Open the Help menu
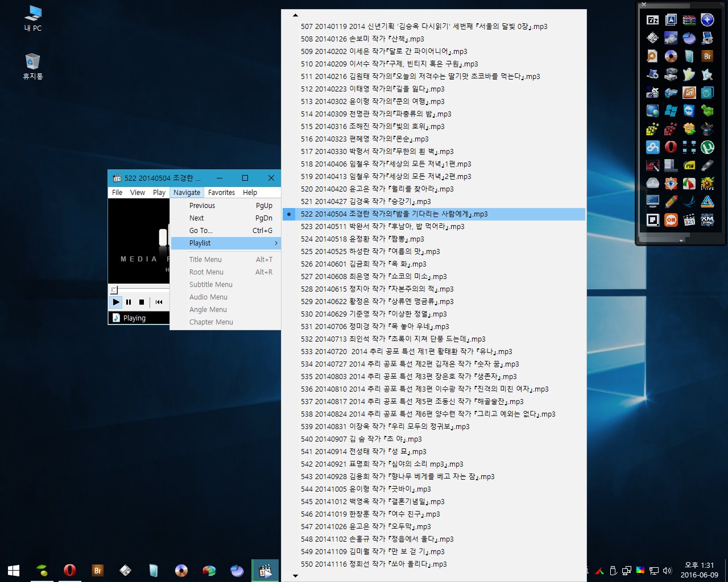 click(250, 193)
